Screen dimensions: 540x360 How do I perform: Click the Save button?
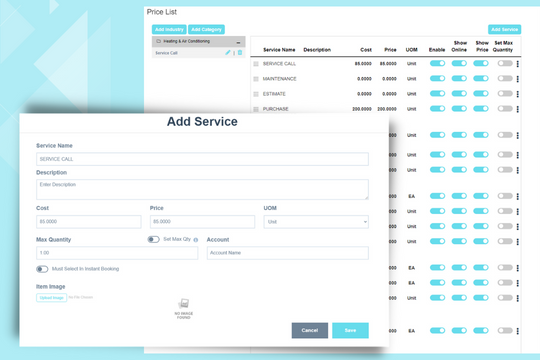[350, 330]
